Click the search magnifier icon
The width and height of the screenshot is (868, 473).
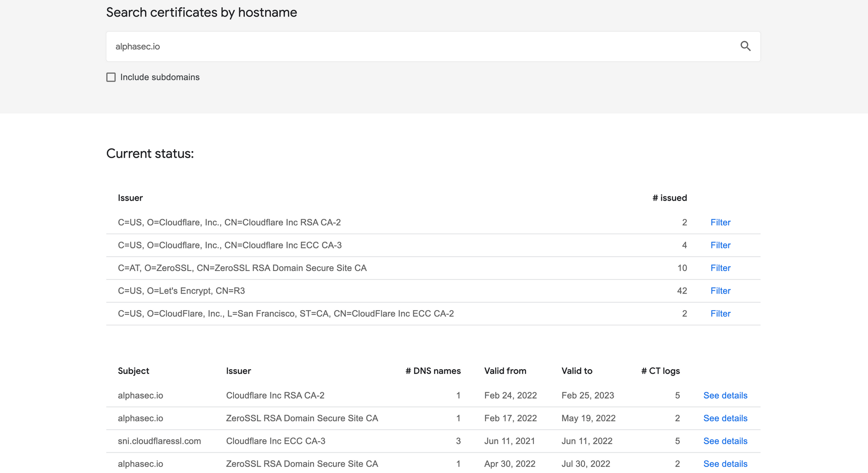[x=745, y=46]
